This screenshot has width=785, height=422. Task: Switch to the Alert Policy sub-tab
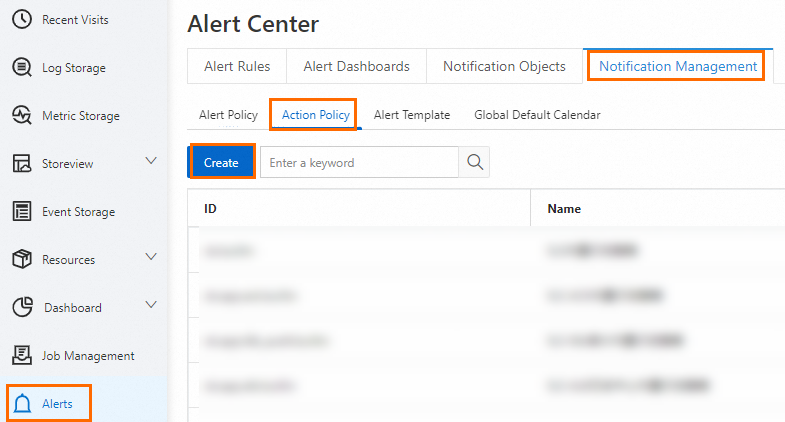(228, 115)
